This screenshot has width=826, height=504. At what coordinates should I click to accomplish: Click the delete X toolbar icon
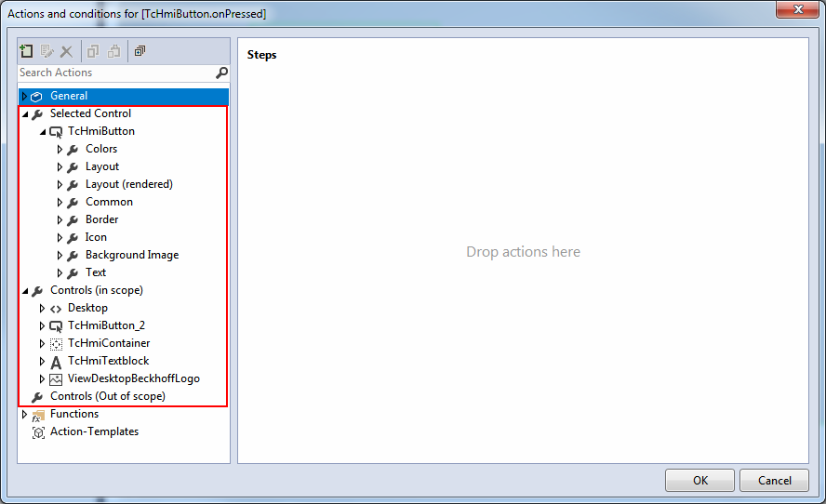click(66, 52)
